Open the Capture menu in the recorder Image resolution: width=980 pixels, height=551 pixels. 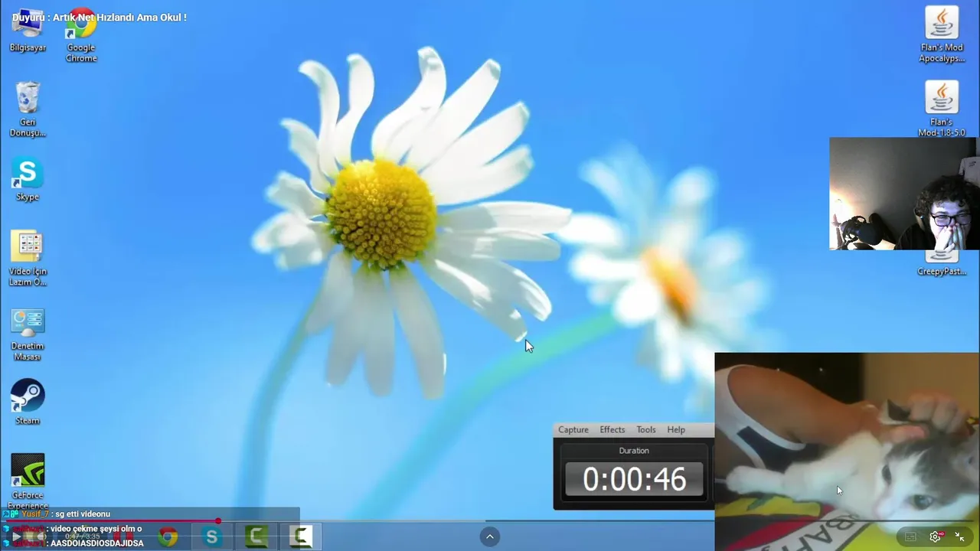tap(573, 429)
